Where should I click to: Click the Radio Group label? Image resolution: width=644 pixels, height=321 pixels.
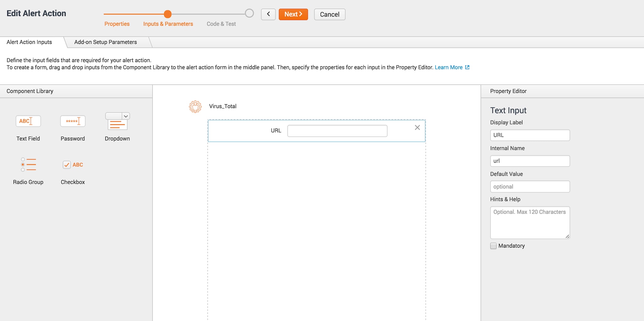(28, 182)
